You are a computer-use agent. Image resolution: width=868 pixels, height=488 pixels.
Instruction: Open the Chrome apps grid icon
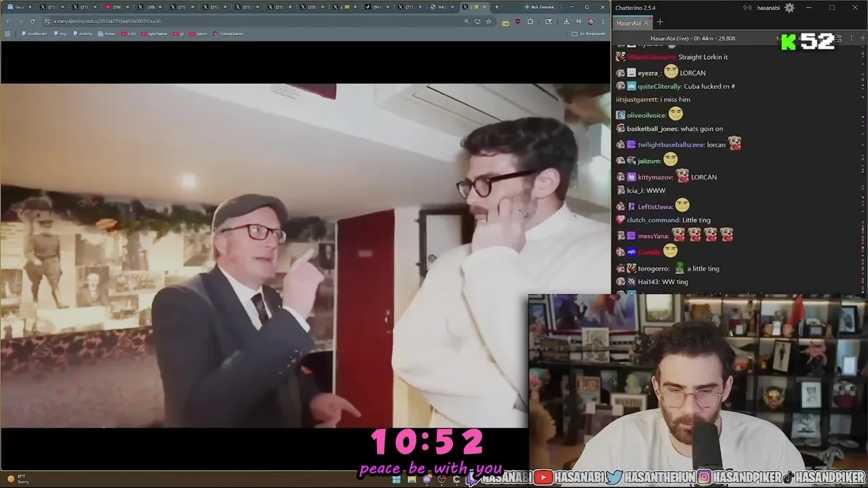click(7, 34)
